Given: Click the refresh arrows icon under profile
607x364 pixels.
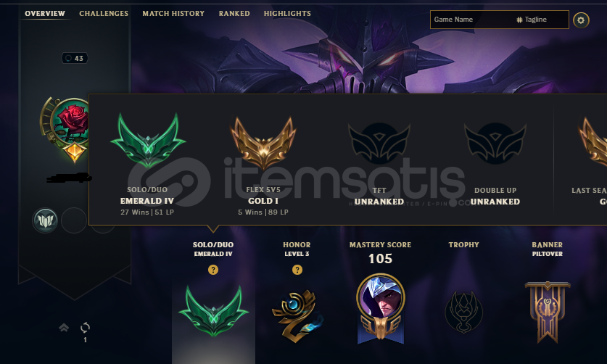Looking at the screenshot, I should pos(85,328).
